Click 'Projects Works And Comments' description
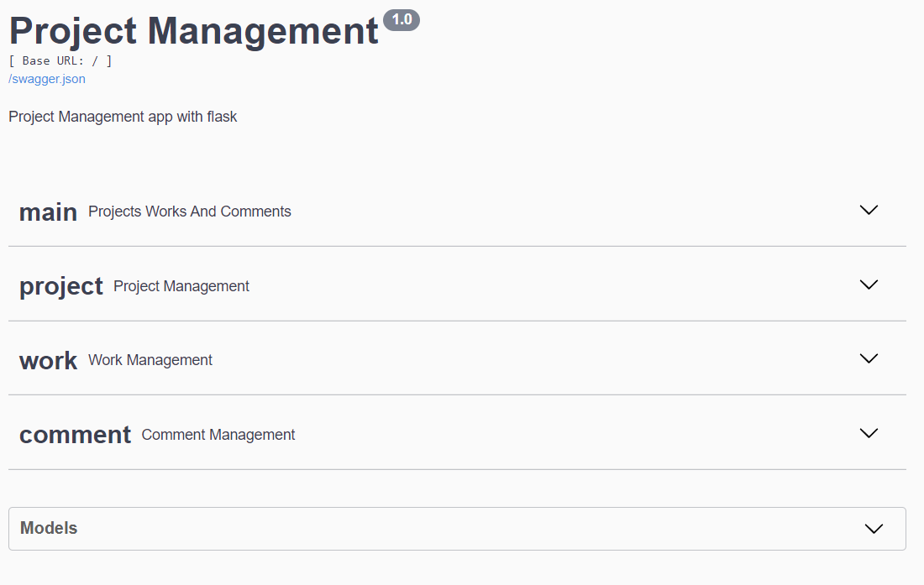 pyautogui.click(x=190, y=212)
